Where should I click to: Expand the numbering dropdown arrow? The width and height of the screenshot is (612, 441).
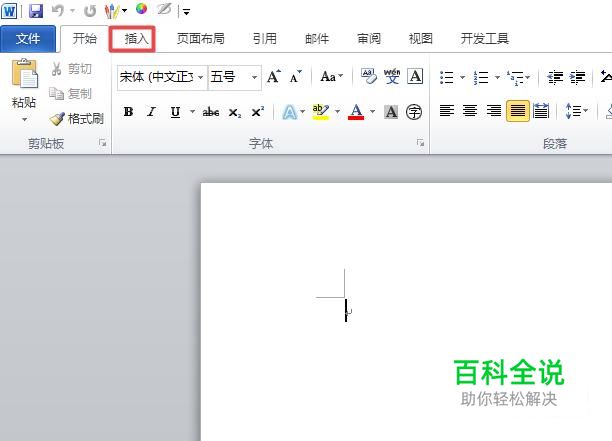point(497,77)
